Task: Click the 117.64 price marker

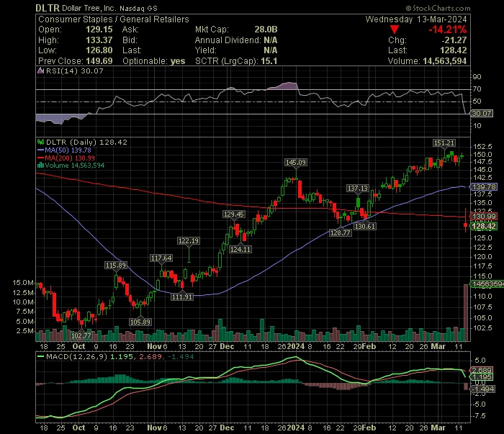Action: pyautogui.click(x=161, y=258)
